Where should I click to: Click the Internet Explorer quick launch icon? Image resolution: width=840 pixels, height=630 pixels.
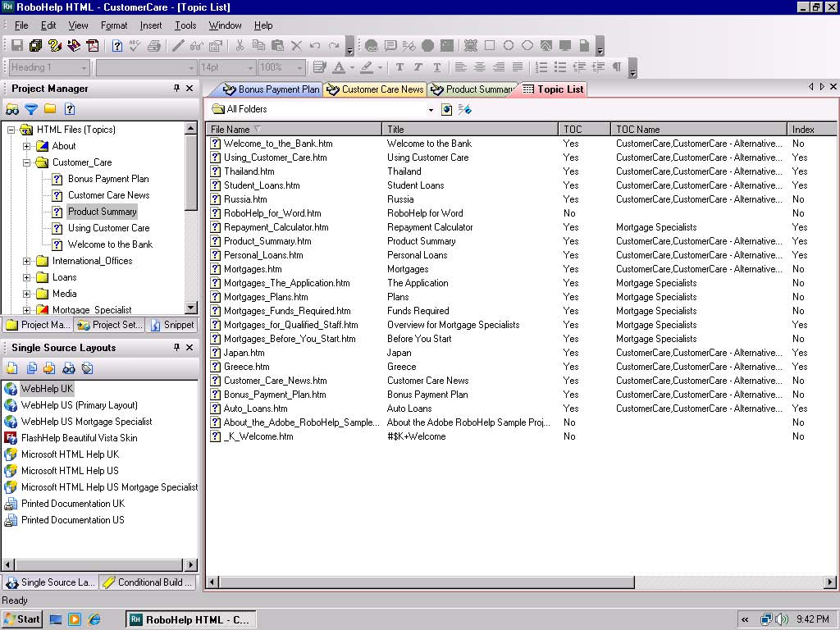pyautogui.click(x=94, y=619)
